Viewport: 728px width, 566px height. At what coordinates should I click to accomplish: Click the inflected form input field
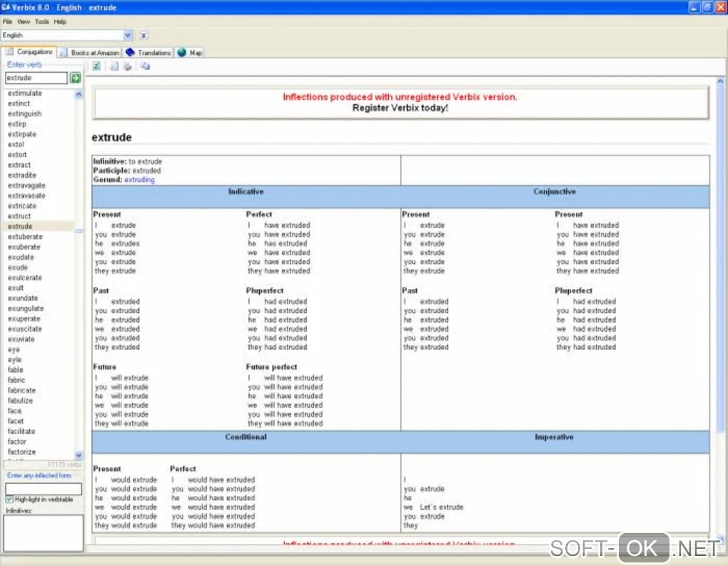pyautogui.click(x=44, y=488)
